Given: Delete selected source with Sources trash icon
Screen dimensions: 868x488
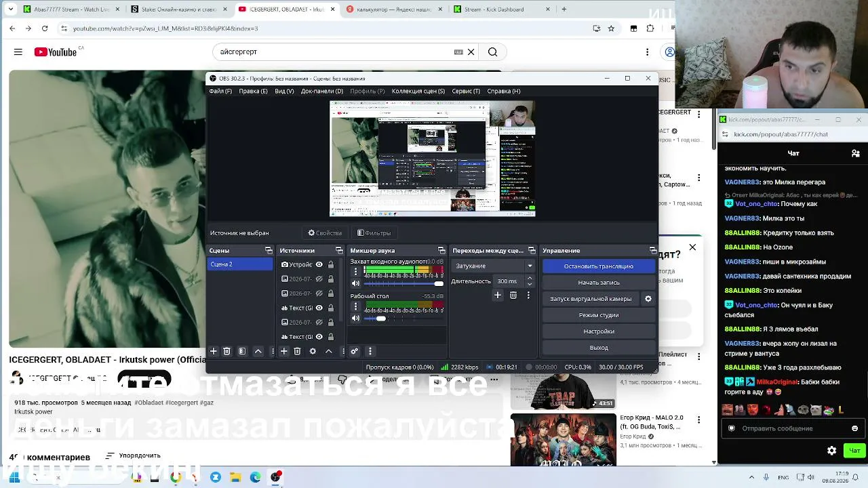Looking at the screenshot, I should click(x=297, y=351).
